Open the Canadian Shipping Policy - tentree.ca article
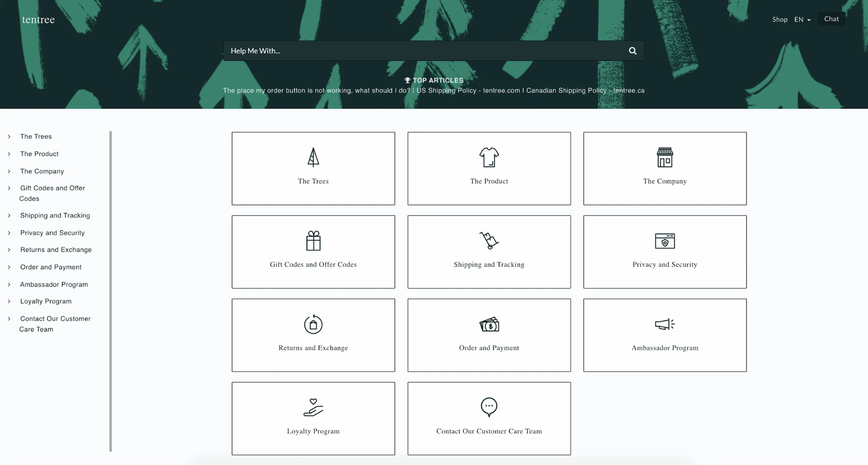 click(585, 90)
